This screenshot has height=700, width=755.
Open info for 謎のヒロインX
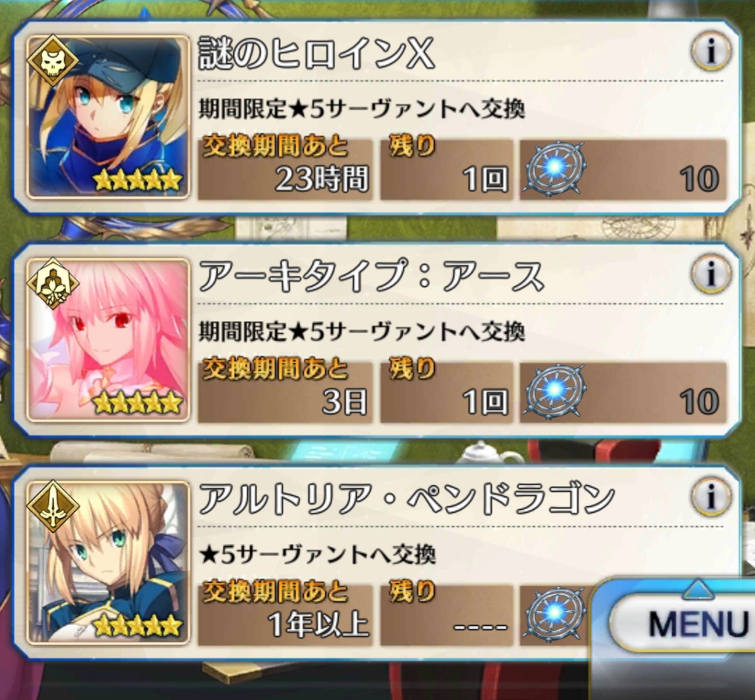[x=711, y=51]
